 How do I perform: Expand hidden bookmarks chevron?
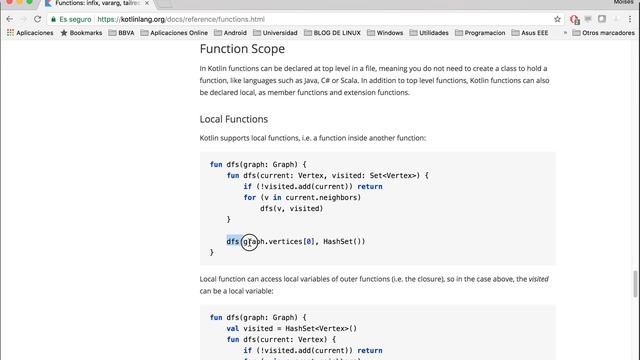(x=565, y=33)
